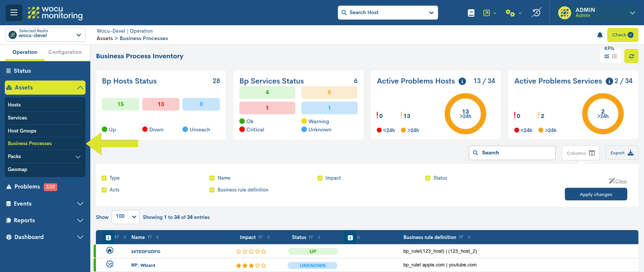Open the Search Host dropdown
644x272 pixels.
(388, 13)
